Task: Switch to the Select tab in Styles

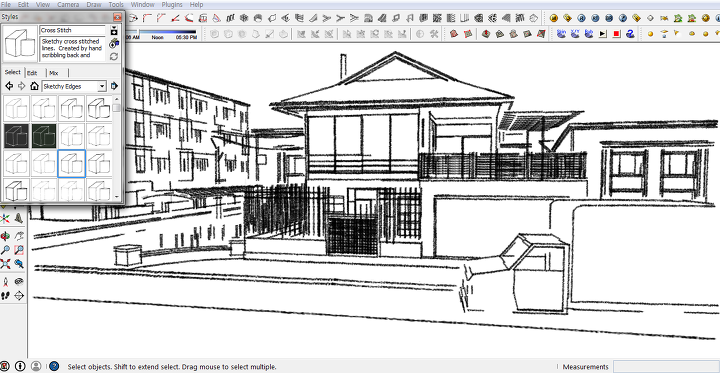Action: tap(12, 72)
